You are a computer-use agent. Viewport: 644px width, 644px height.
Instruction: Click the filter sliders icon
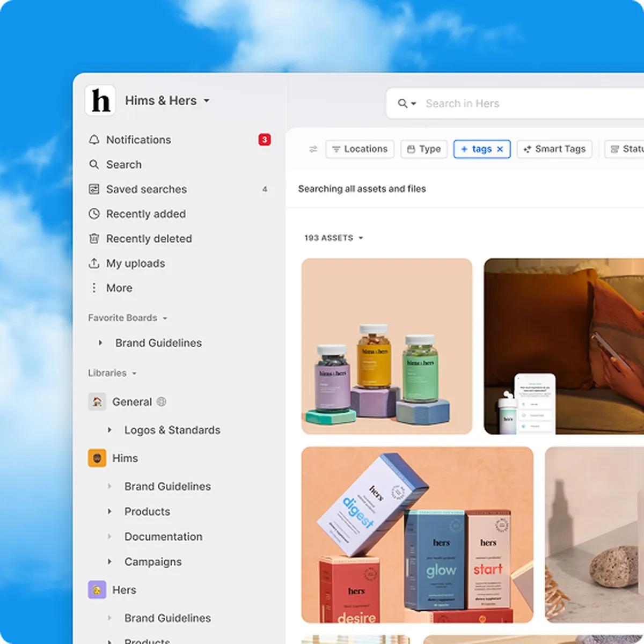[x=313, y=149]
